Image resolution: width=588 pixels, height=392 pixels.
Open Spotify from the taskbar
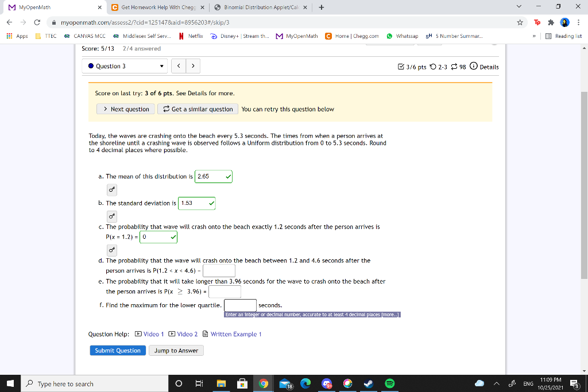tap(390, 383)
